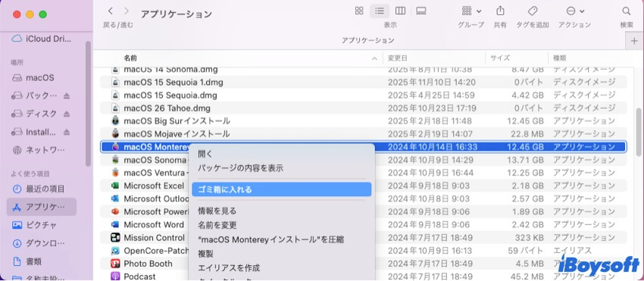
Task: Eject the ディスク volume in sidebar
Action: (67, 114)
